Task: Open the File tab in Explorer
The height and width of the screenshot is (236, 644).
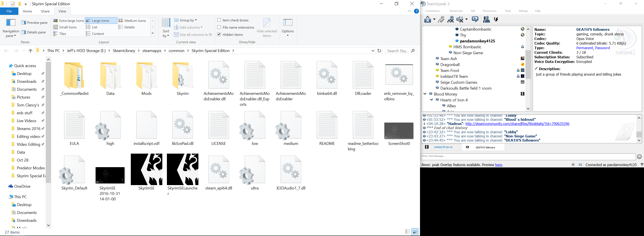Action: 9,11
